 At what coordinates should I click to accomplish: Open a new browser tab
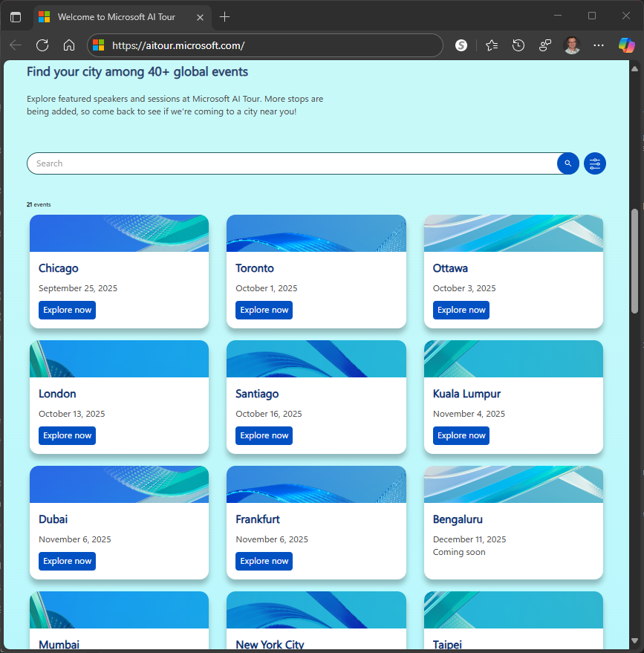224,17
